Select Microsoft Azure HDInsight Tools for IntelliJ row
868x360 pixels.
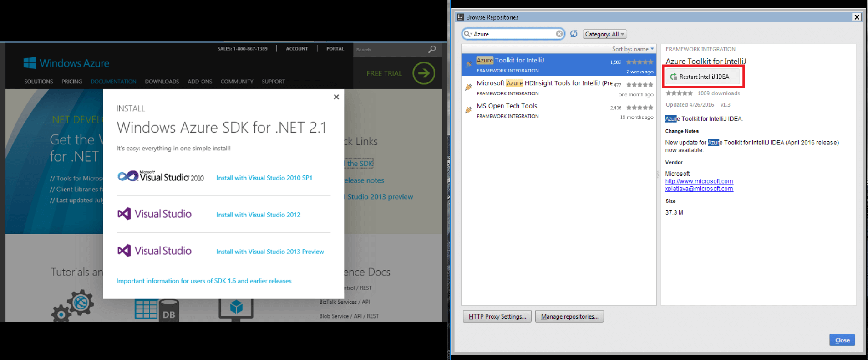558,87
